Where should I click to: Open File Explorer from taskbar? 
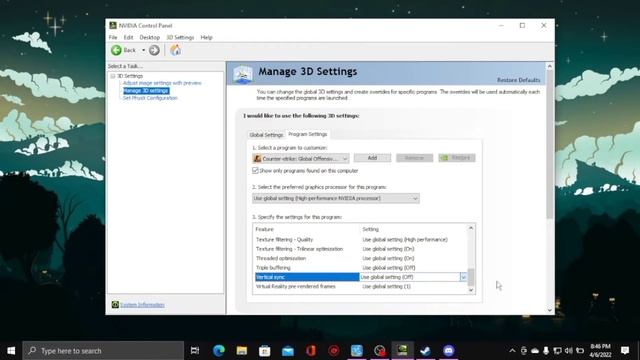coord(242,351)
